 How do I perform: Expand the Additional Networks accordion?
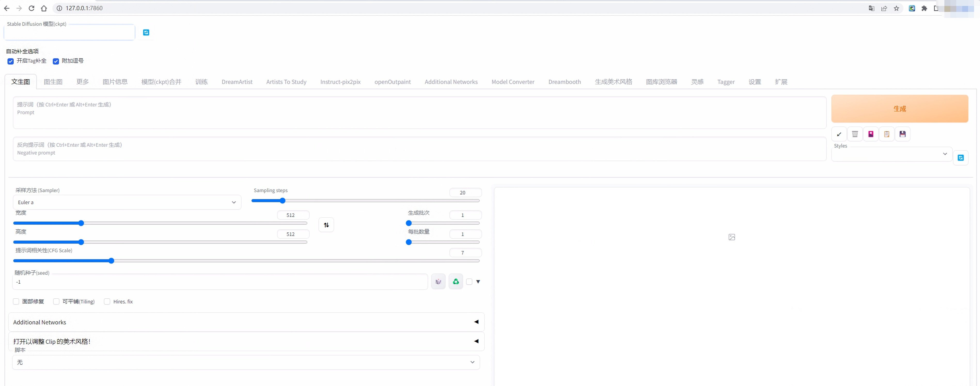tap(246, 322)
